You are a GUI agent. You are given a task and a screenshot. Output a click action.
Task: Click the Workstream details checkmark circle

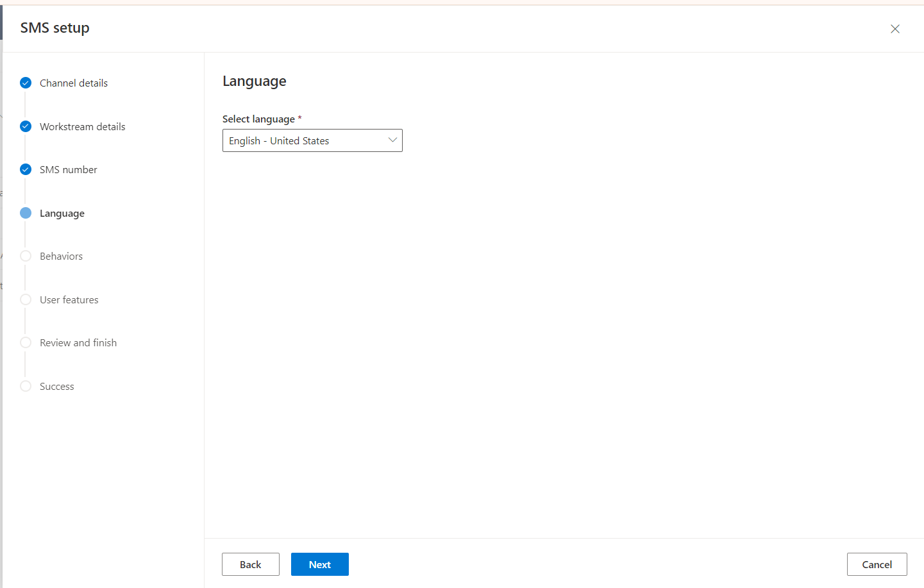26,126
